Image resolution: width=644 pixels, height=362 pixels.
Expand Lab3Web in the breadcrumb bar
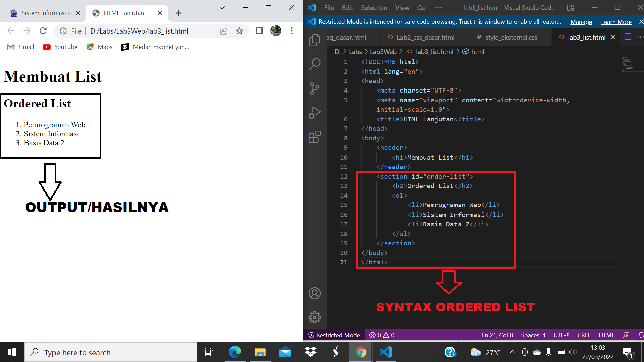pyautogui.click(x=383, y=52)
